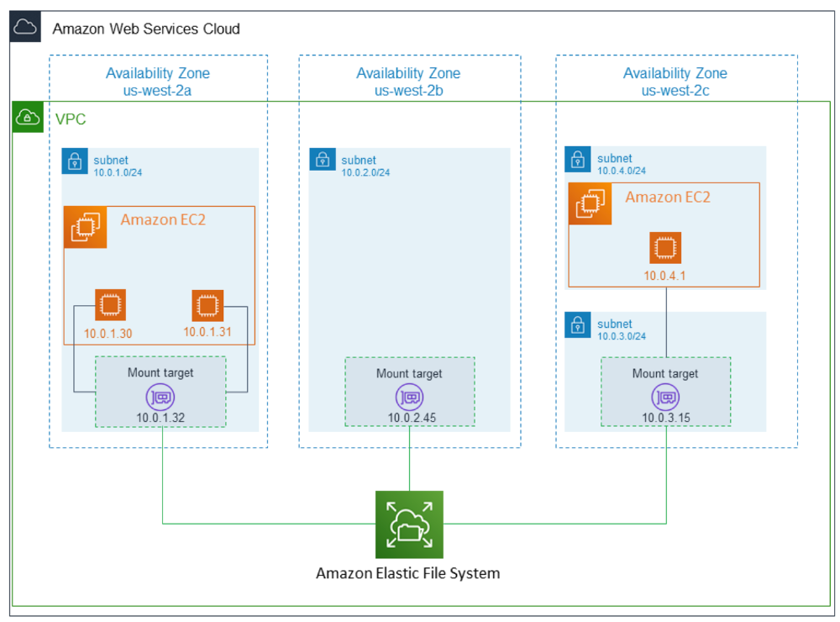Click the '10.0.1.30' instance IP
Viewport: 840px width, 622px height.
[x=108, y=334]
